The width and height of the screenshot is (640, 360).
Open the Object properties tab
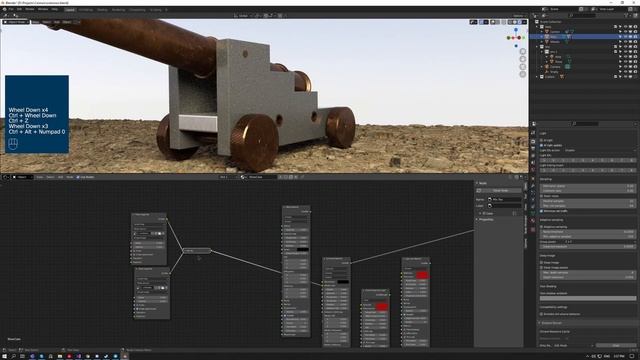(533, 178)
